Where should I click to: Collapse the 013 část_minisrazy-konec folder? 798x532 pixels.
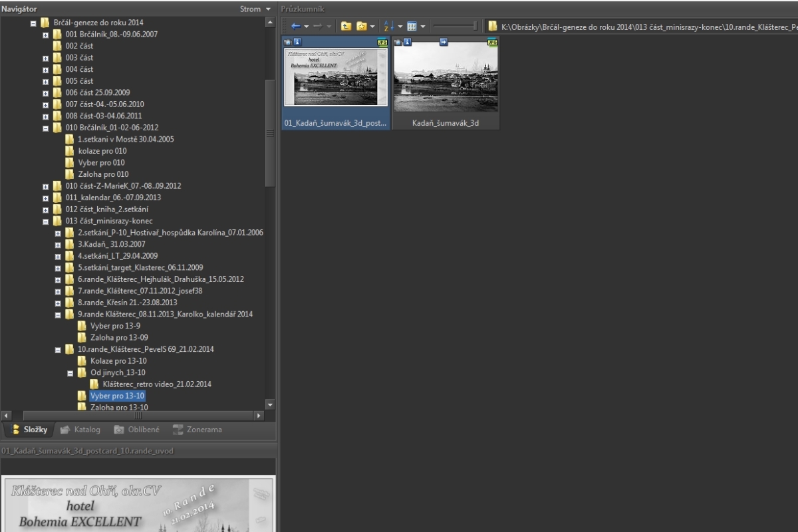pyautogui.click(x=46, y=221)
